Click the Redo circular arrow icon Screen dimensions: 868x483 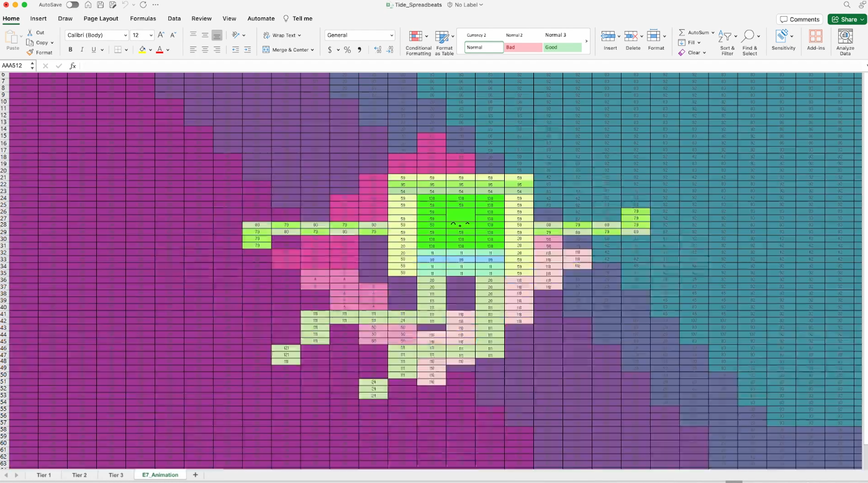tap(143, 4)
